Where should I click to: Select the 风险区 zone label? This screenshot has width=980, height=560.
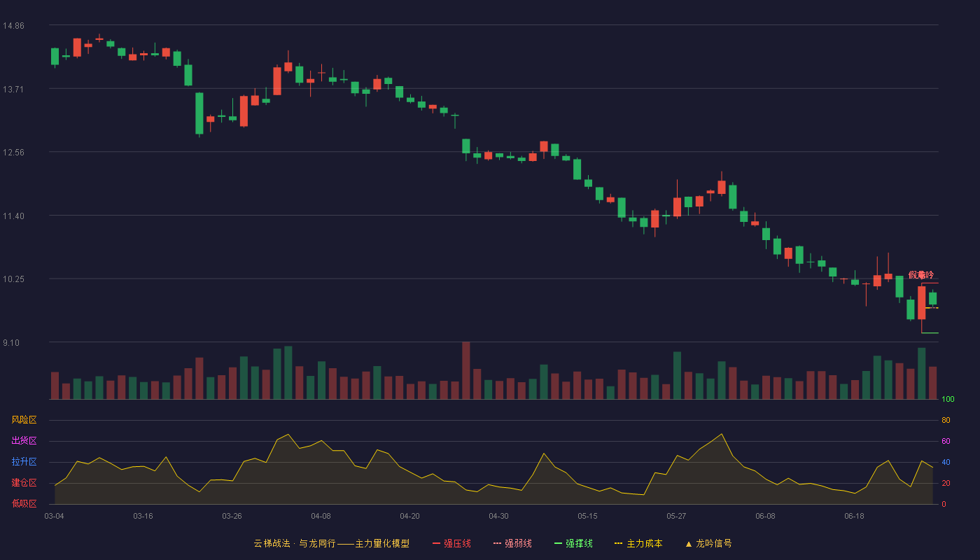point(24,420)
